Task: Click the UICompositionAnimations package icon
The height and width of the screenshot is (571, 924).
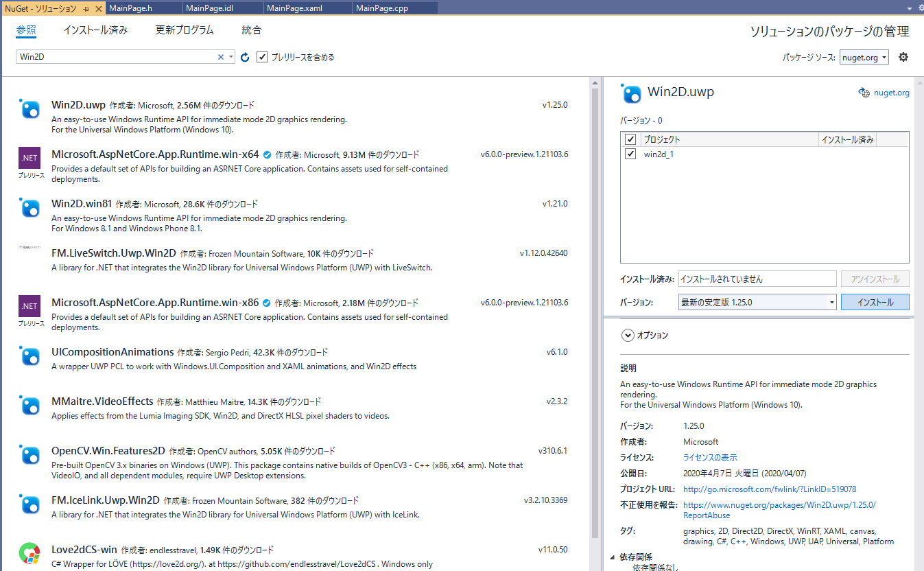Action: coord(29,356)
